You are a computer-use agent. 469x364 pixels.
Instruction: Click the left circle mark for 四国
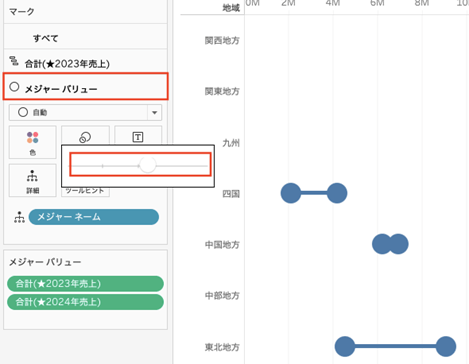[x=291, y=193]
